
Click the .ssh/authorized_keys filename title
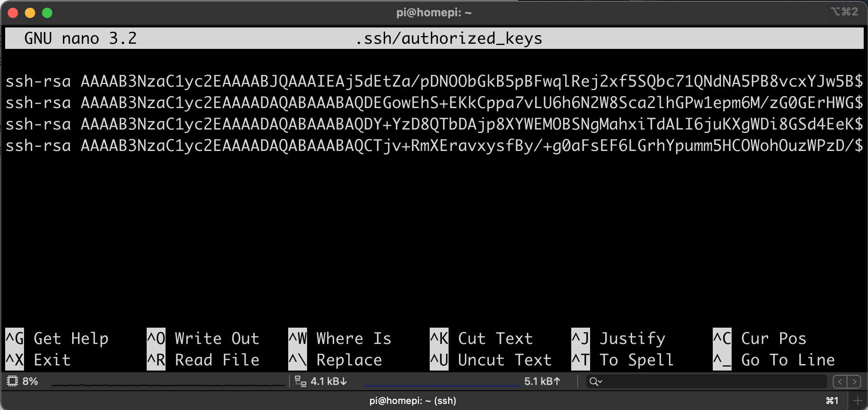coord(449,39)
